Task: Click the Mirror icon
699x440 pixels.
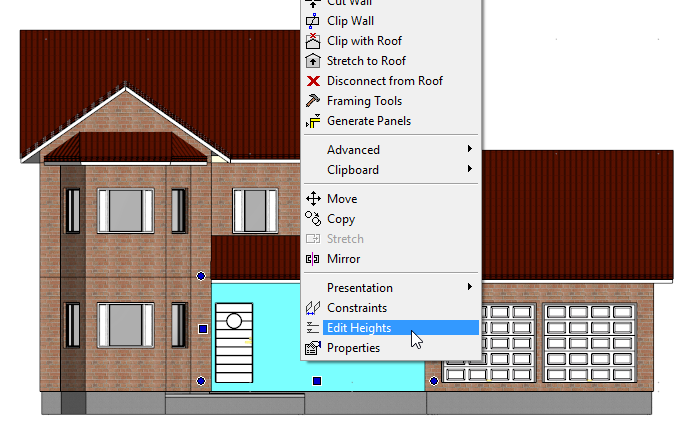Action: (x=313, y=259)
